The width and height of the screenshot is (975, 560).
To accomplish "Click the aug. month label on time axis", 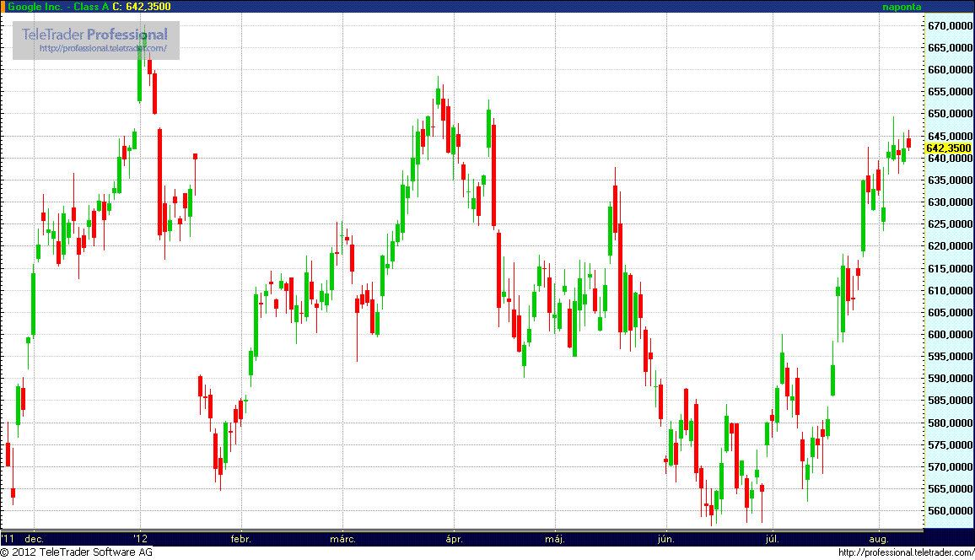I will 879,539.
